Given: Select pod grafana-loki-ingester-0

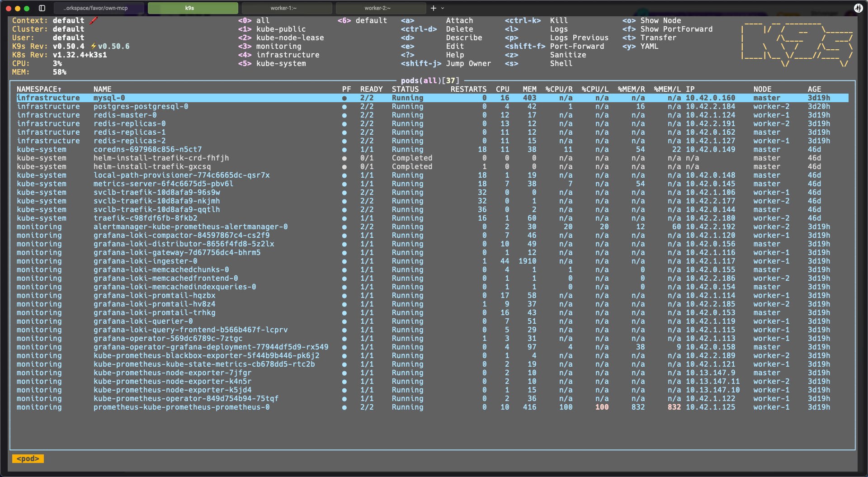Looking at the screenshot, I should tap(432, 261).
